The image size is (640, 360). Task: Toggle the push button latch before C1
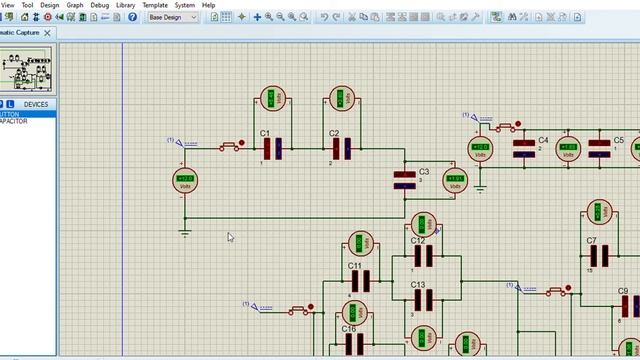pos(241,142)
